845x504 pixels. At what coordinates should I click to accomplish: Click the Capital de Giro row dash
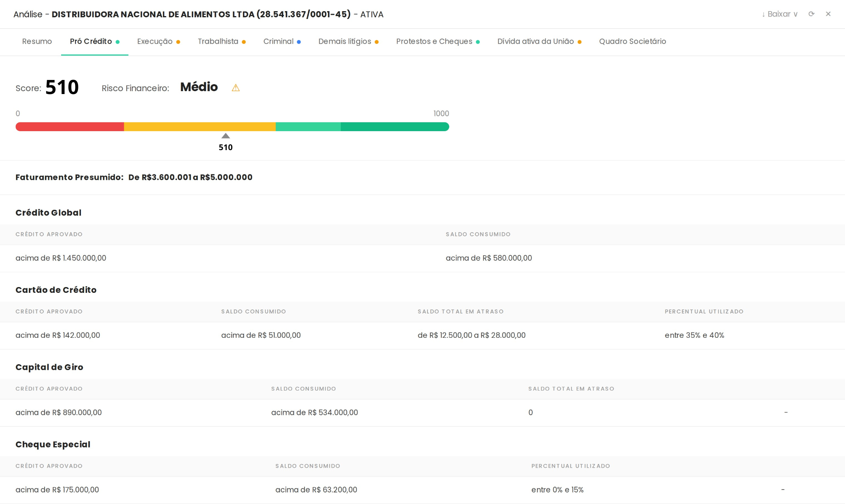click(x=786, y=412)
